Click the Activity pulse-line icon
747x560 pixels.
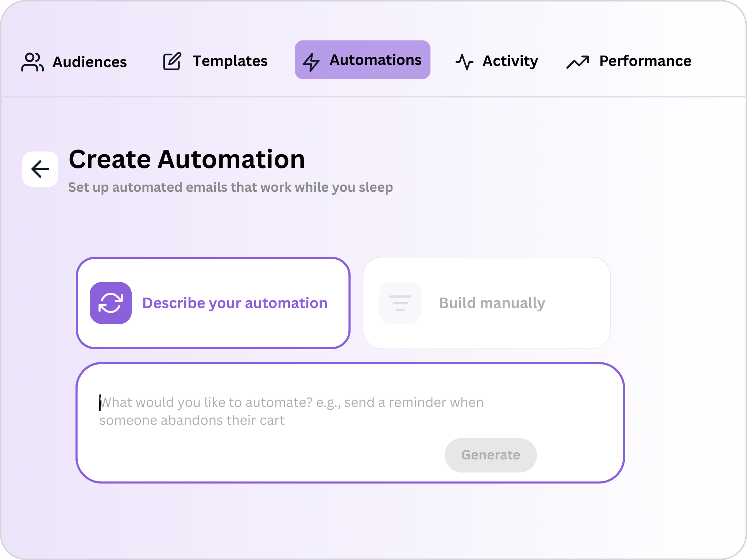[464, 62]
